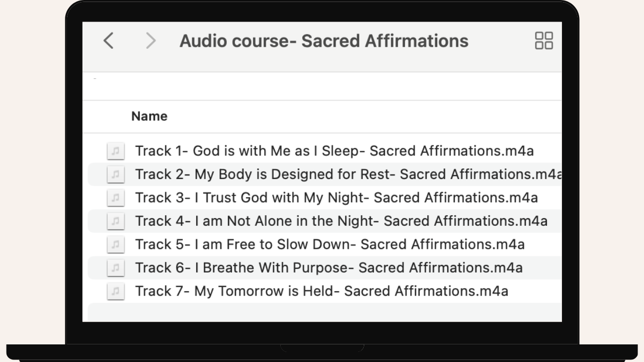This screenshot has width=644, height=362.
Task: Click the audio file icon for Track 2
Action: pos(116,174)
